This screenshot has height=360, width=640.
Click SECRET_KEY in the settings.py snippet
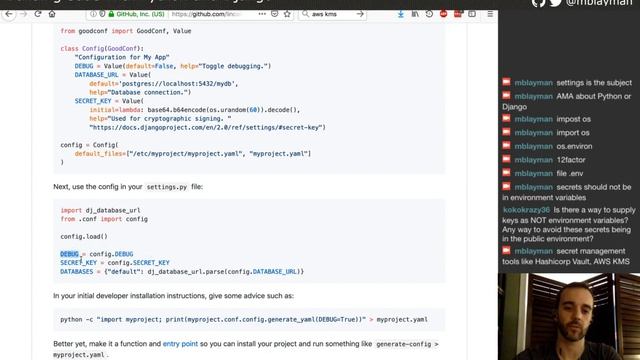coord(79,262)
